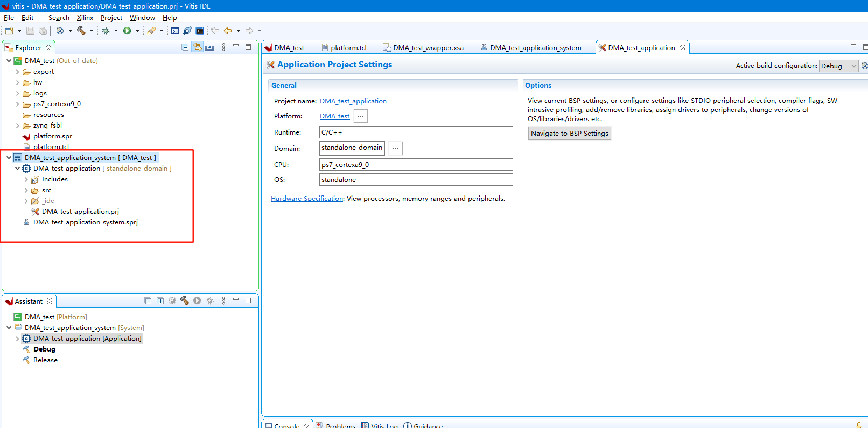The width and height of the screenshot is (868, 428).
Task: Click the Build hammer icon in main toolbar
Action: tap(81, 31)
